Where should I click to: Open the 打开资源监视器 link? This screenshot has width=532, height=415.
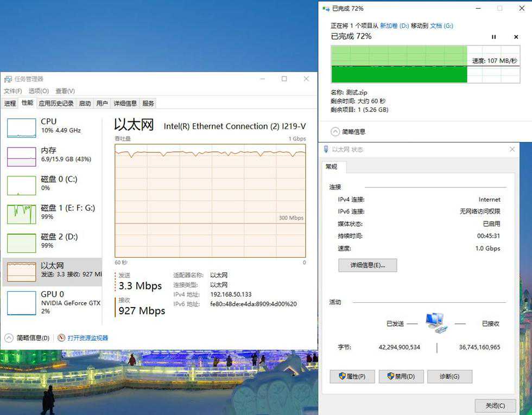click(x=87, y=338)
